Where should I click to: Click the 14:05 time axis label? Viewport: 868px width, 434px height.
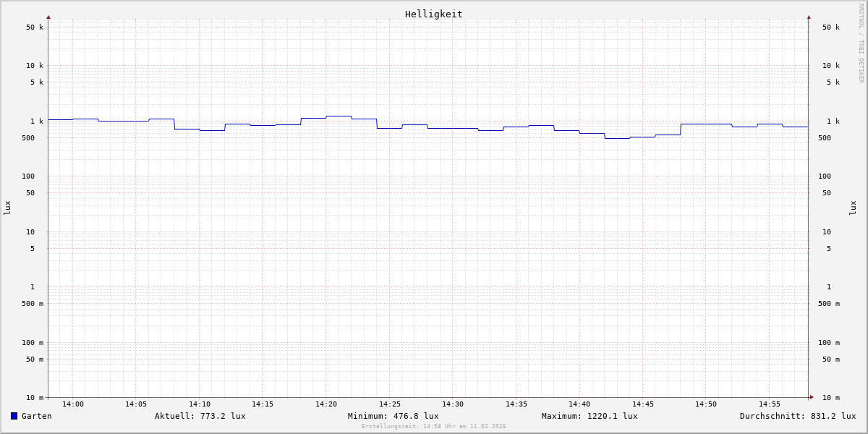(x=136, y=404)
